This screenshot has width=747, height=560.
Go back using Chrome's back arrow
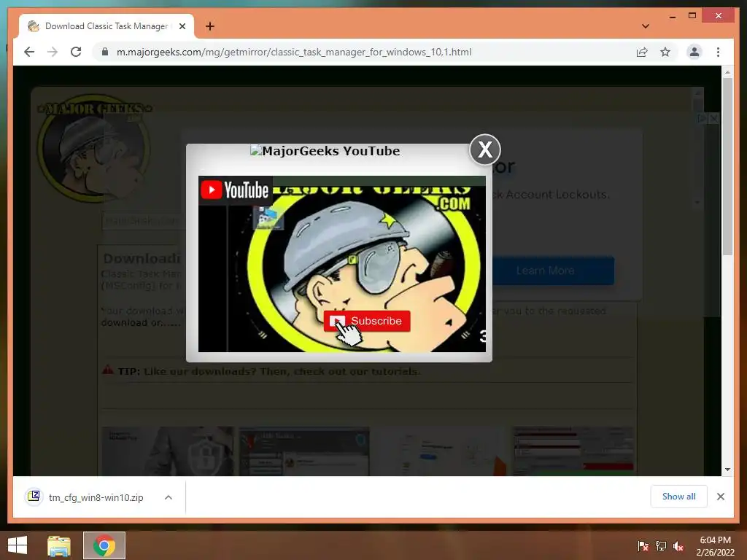tap(29, 52)
